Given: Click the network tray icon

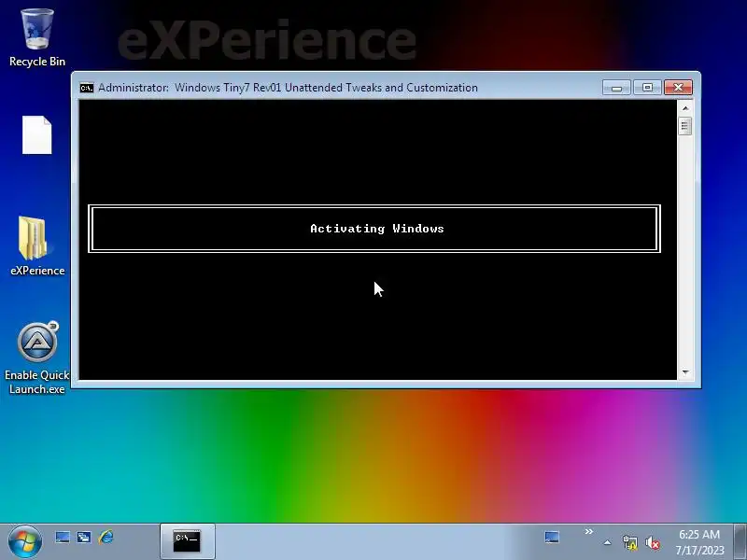Looking at the screenshot, I should pyautogui.click(x=629, y=542).
